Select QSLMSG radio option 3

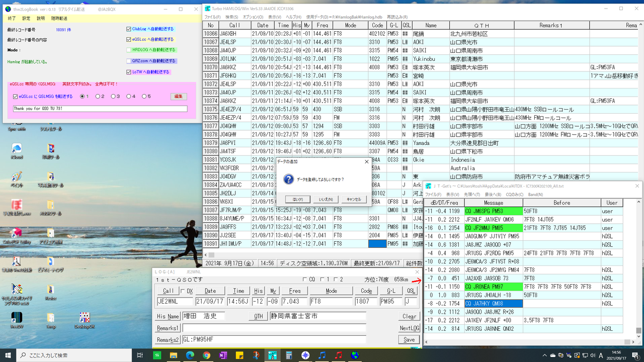(x=114, y=97)
